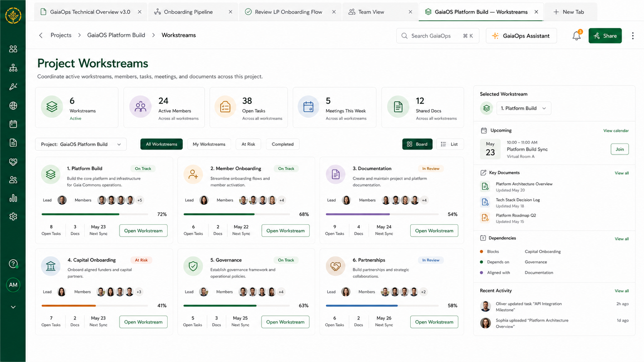Open the handshake partnerships sidebar icon
Viewport: 644px width, 362px height.
click(13, 162)
